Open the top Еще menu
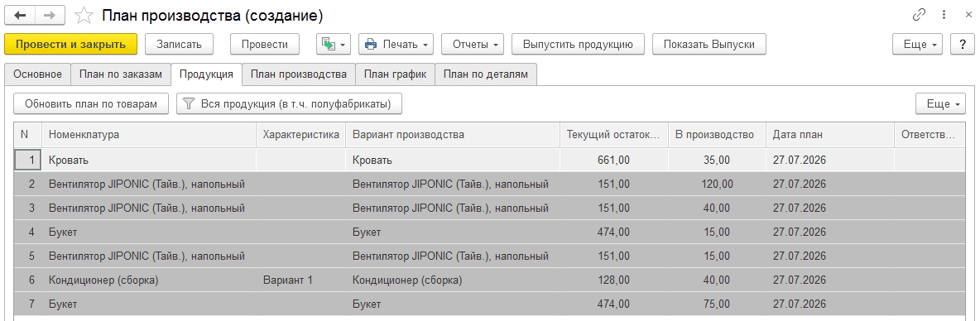The height and width of the screenshot is (321, 980). tap(917, 45)
